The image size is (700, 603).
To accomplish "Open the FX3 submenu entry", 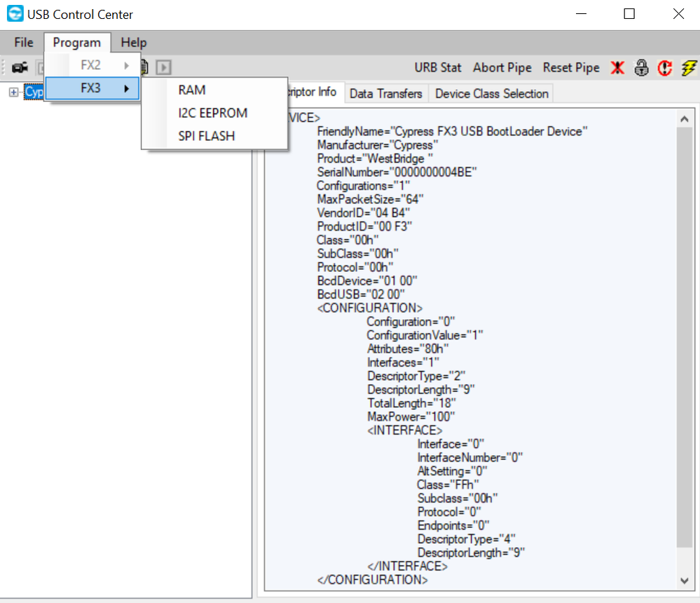I will 91,88.
